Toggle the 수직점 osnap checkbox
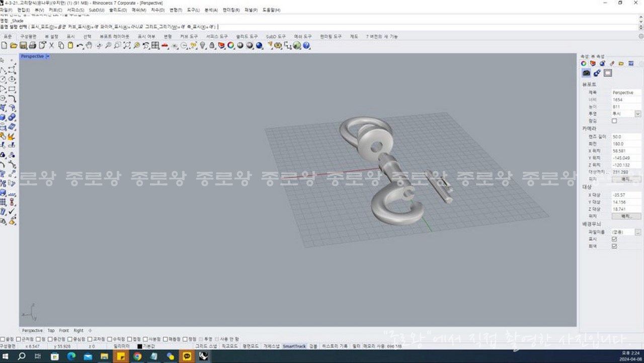This screenshot has width=644, height=363. 109,339
